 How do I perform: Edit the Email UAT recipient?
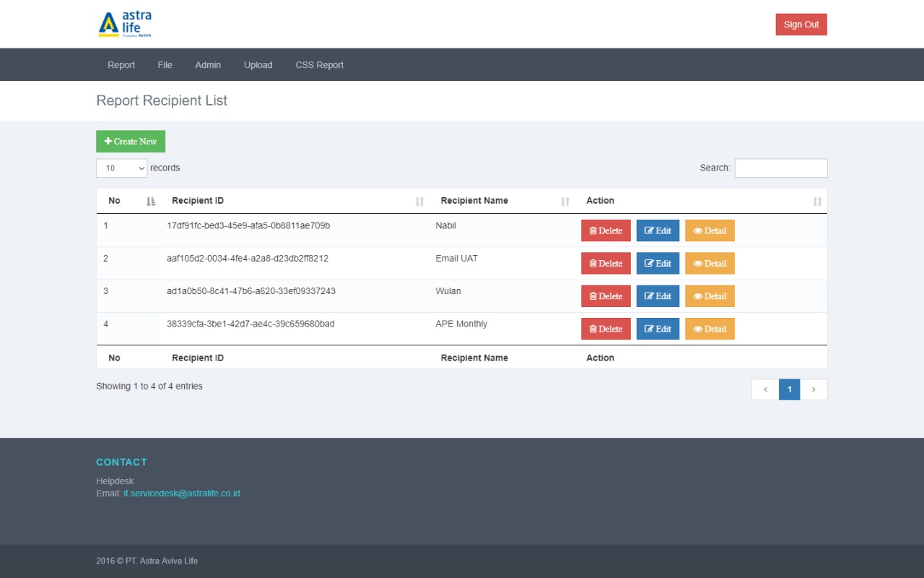[x=658, y=264]
